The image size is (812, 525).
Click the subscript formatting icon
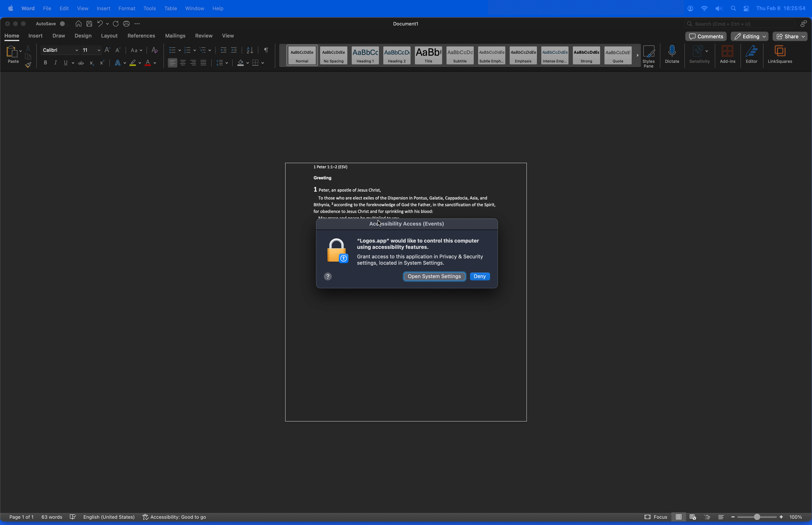pyautogui.click(x=92, y=63)
